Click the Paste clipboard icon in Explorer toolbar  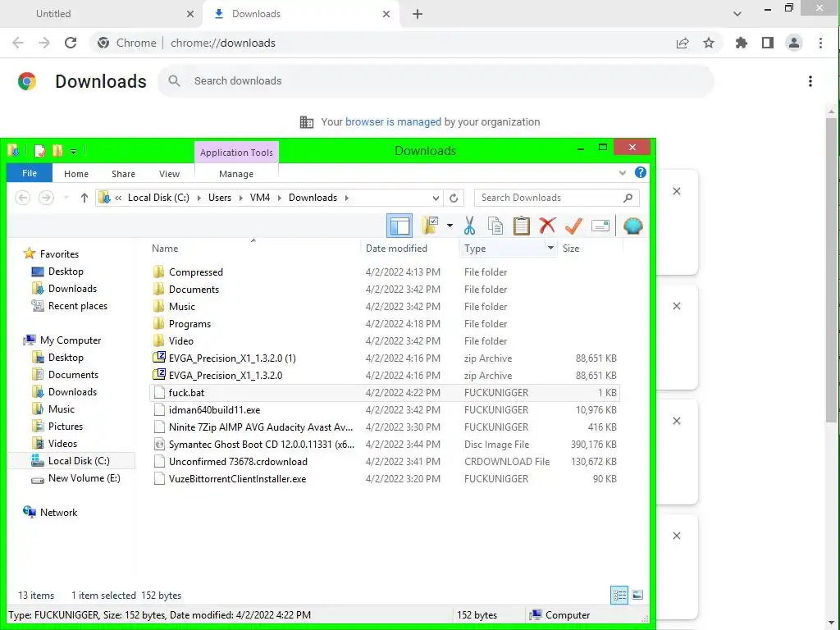point(521,226)
